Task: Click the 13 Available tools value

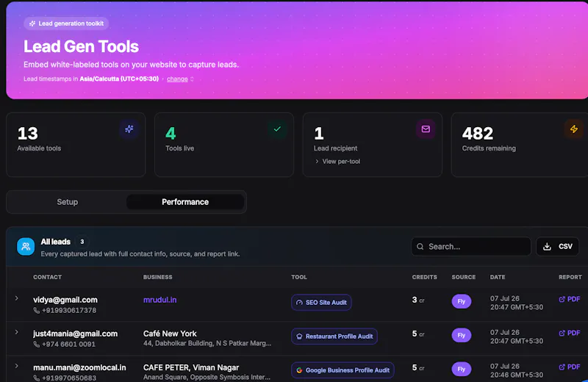Action: click(28, 134)
